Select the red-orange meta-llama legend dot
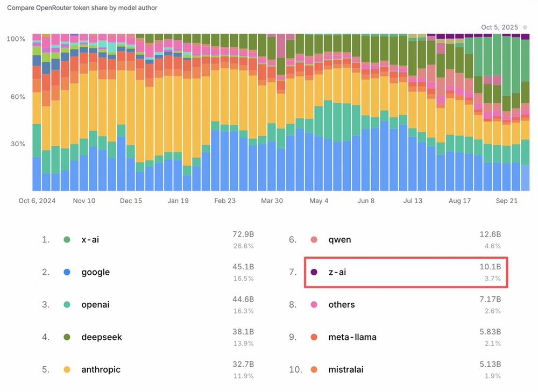Screen dimensions: 538x392 pyautogui.click(x=314, y=337)
